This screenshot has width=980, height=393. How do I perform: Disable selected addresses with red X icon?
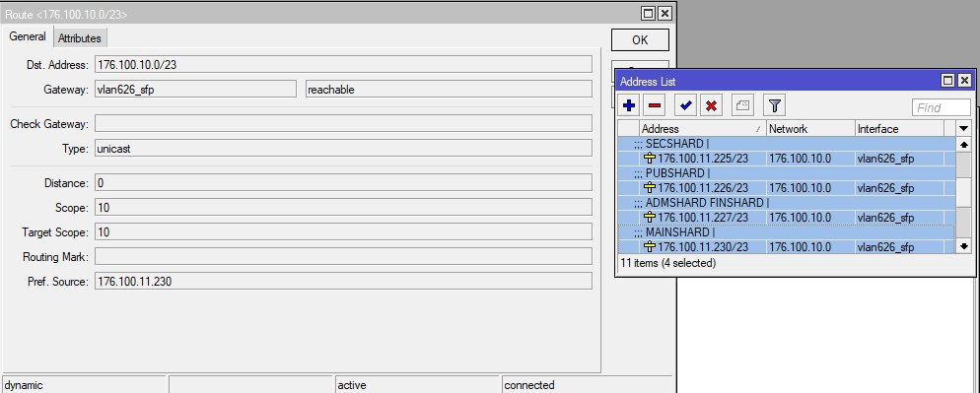(711, 105)
